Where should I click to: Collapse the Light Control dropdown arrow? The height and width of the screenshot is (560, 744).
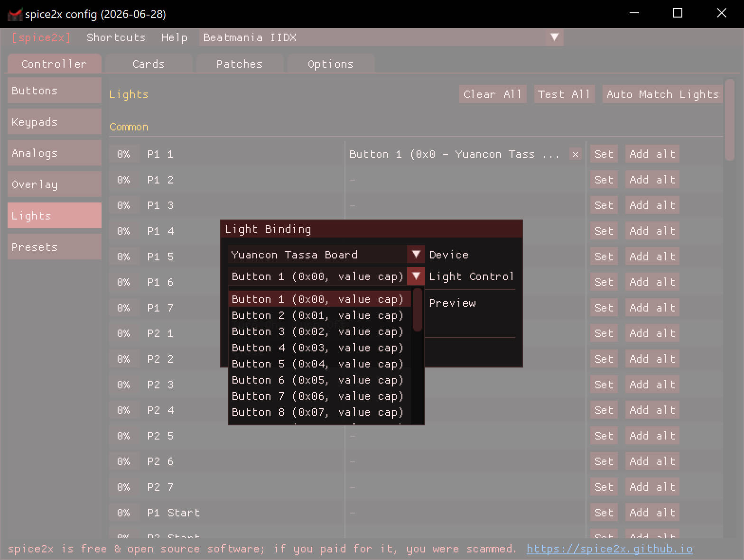click(416, 276)
